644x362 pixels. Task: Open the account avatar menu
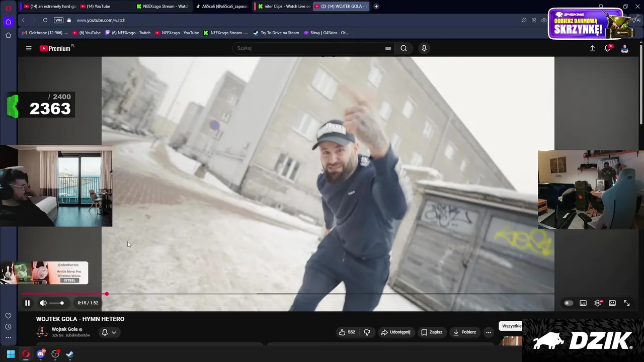coord(624,48)
